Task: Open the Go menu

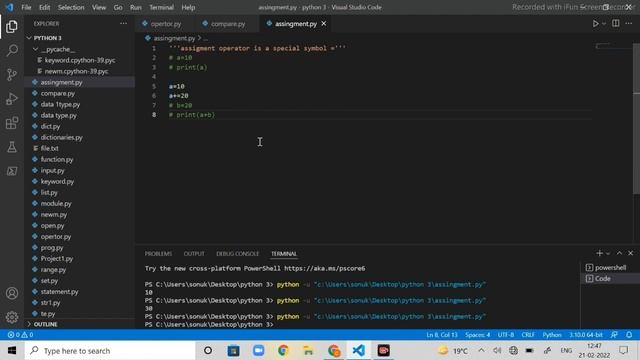Action: click(118, 7)
